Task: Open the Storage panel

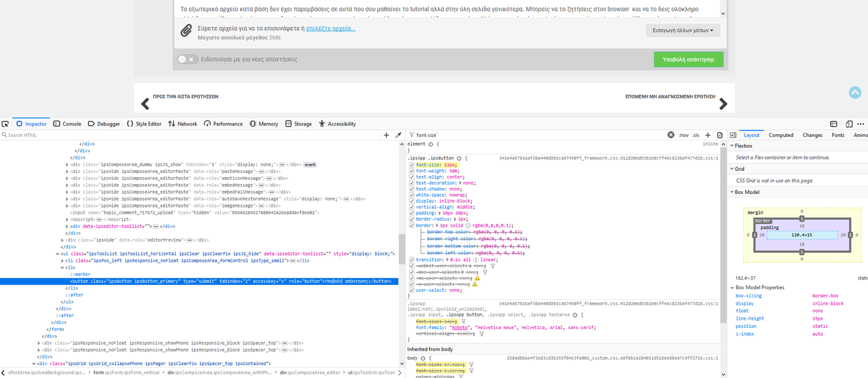Action: click(298, 124)
